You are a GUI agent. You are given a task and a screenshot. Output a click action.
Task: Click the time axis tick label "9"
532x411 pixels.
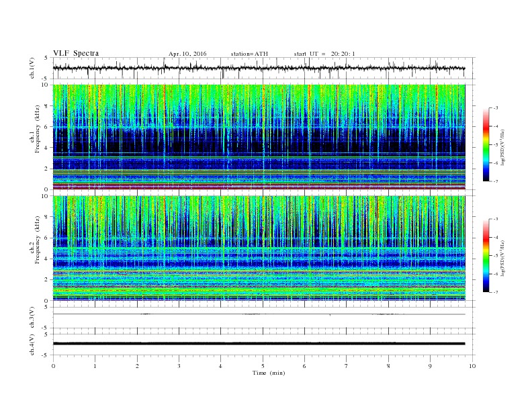[430, 366]
